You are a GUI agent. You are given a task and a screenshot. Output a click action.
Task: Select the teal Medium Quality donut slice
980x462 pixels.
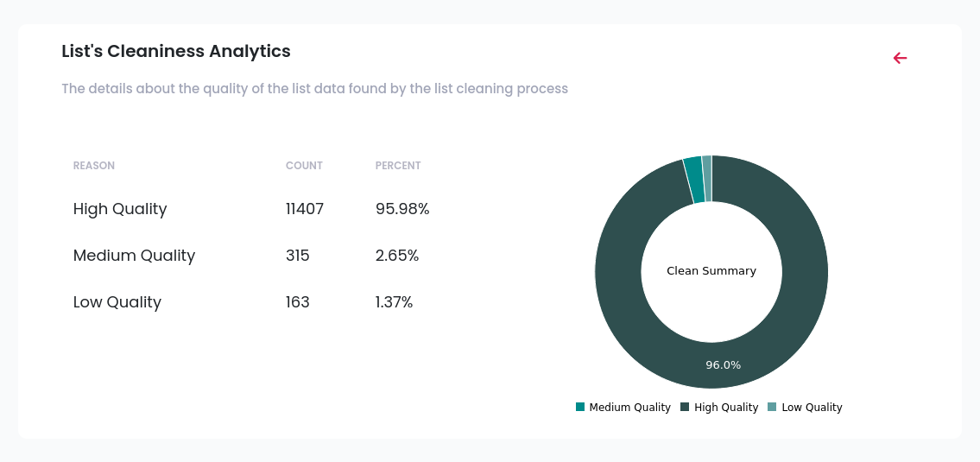(693, 180)
